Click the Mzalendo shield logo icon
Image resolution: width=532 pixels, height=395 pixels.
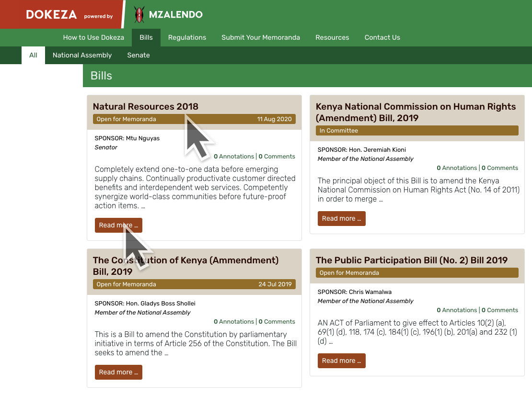click(139, 15)
